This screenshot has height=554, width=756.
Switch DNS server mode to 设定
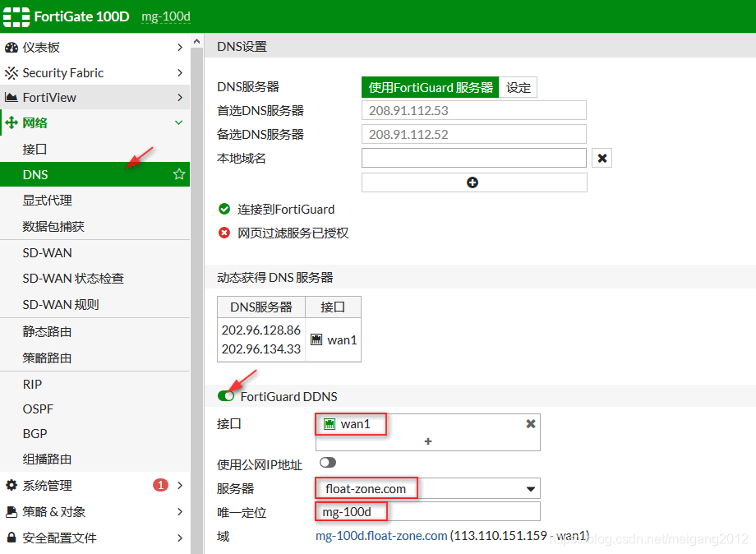point(519,87)
